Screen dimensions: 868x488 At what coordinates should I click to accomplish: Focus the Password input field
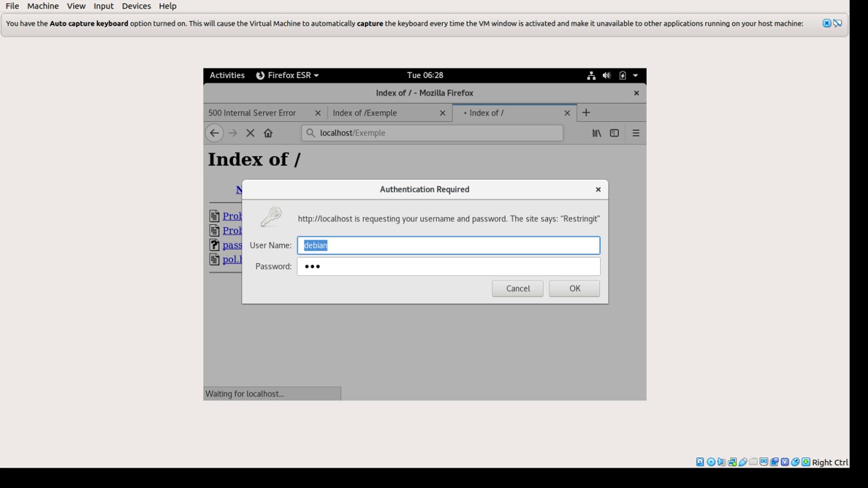pyautogui.click(x=449, y=266)
